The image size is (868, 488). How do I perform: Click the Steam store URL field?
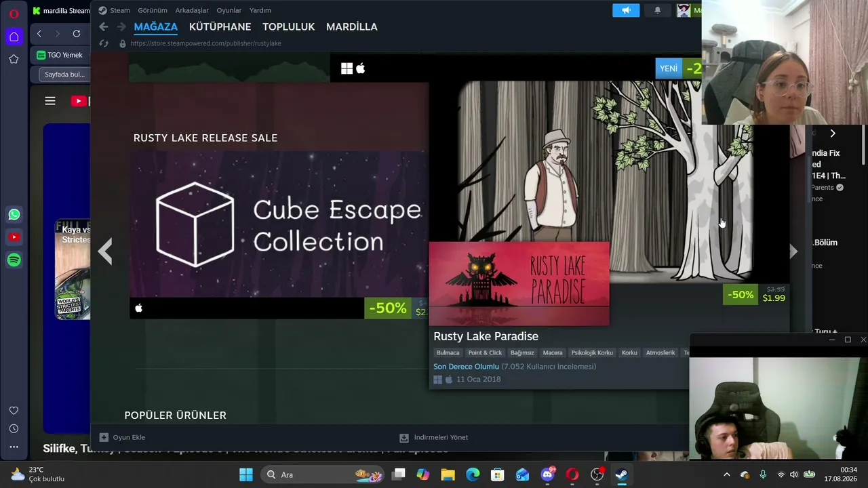pyautogui.click(x=205, y=43)
